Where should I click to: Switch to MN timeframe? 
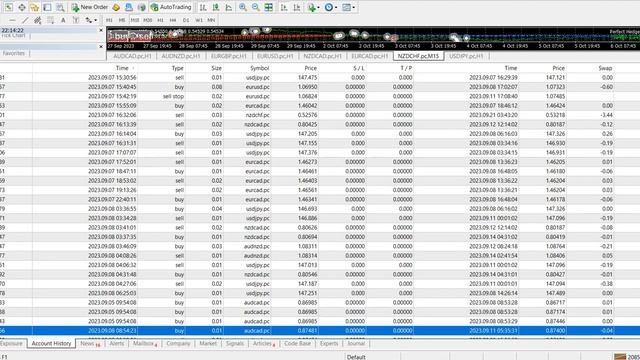pos(211,20)
